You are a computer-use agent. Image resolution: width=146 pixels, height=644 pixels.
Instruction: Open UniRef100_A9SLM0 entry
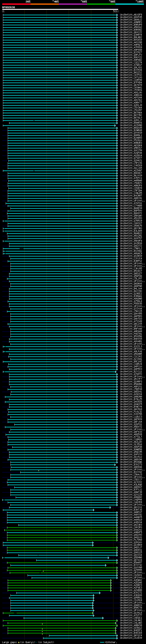131,93
